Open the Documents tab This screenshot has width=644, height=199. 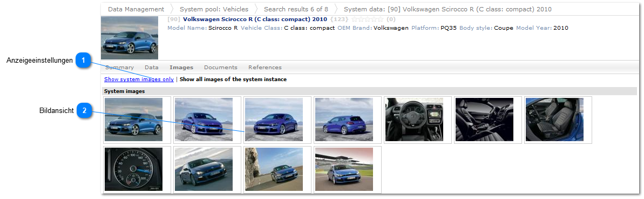(x=221, y=68)
